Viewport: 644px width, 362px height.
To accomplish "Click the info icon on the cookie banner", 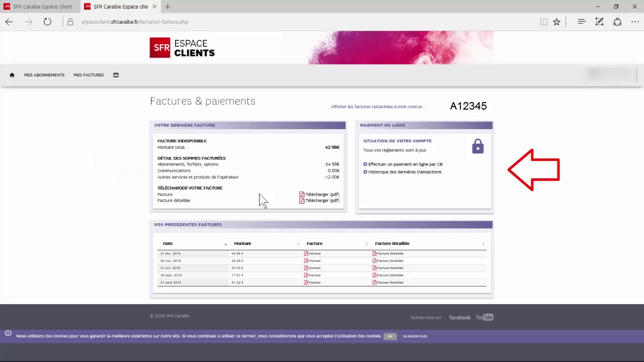I will [8, 333].
